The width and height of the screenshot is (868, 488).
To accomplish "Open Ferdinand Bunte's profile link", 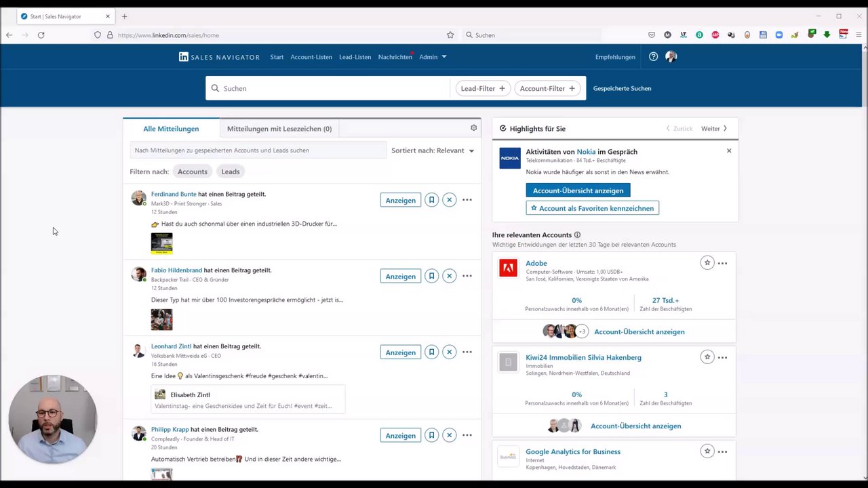I will coord(174,194).
